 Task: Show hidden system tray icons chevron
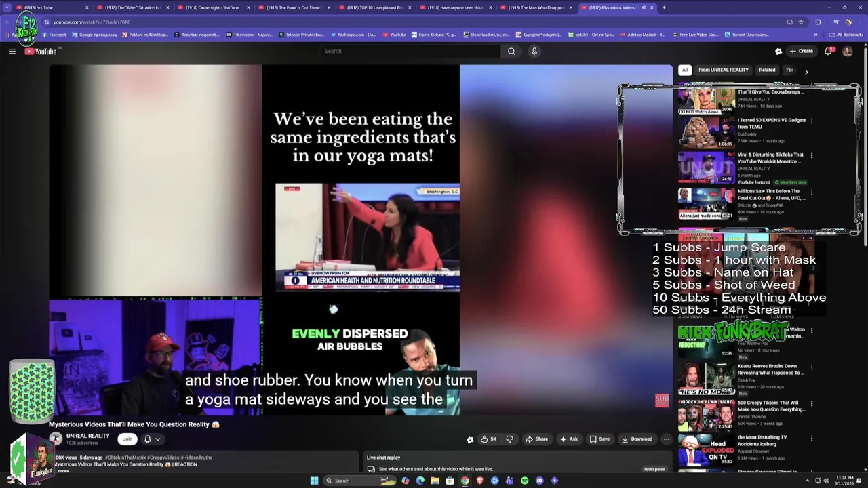[x=807, y=481]
